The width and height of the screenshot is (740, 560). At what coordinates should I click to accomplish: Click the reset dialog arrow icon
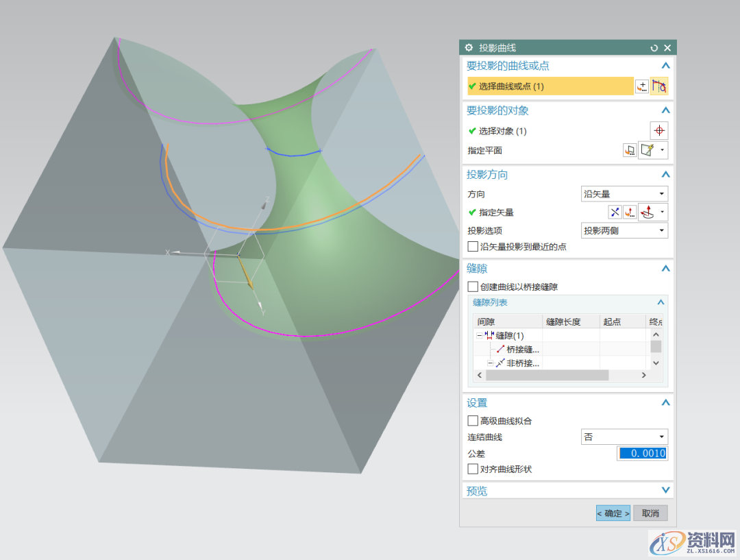point(654,48)
